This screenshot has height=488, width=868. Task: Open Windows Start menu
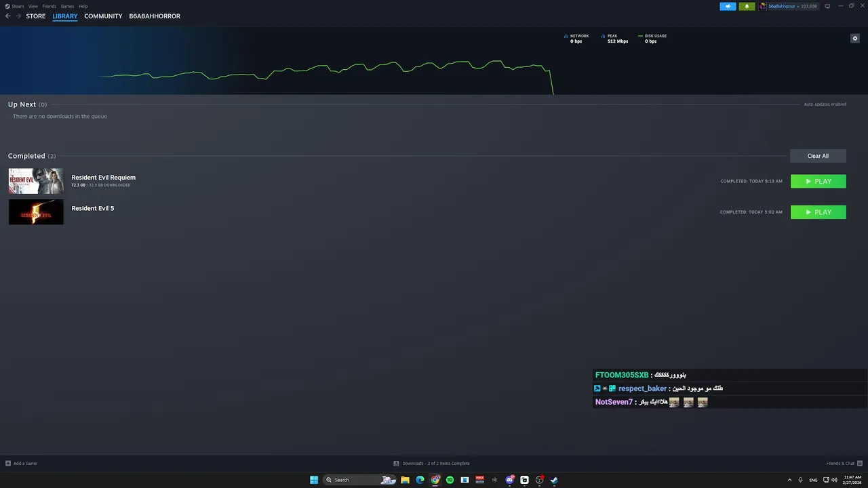click(x=314, y=480)
